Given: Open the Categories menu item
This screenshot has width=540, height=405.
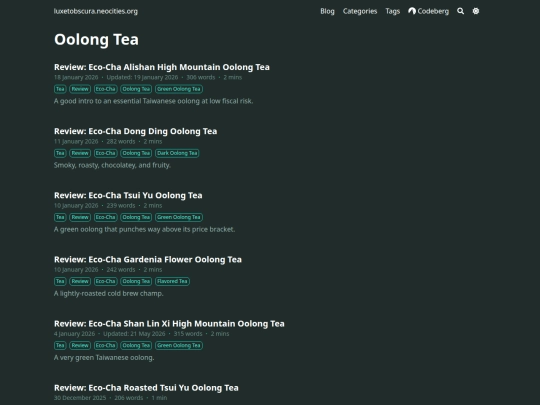Looking at the screenshot, I should [x=360, y=11].
